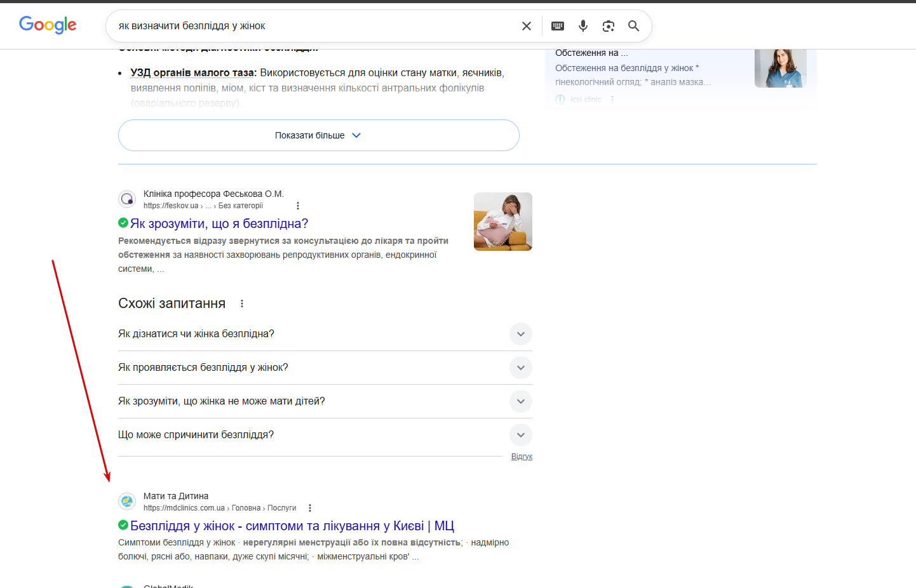
Task: Open result Безпліддя у жінок - симптоми та лікування
Action: click(x=292, y=526)
